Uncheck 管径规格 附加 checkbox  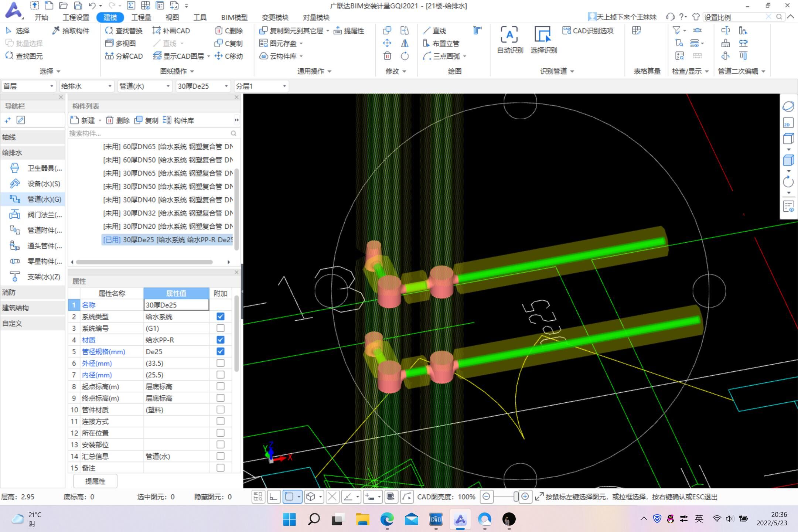point(221,352)
